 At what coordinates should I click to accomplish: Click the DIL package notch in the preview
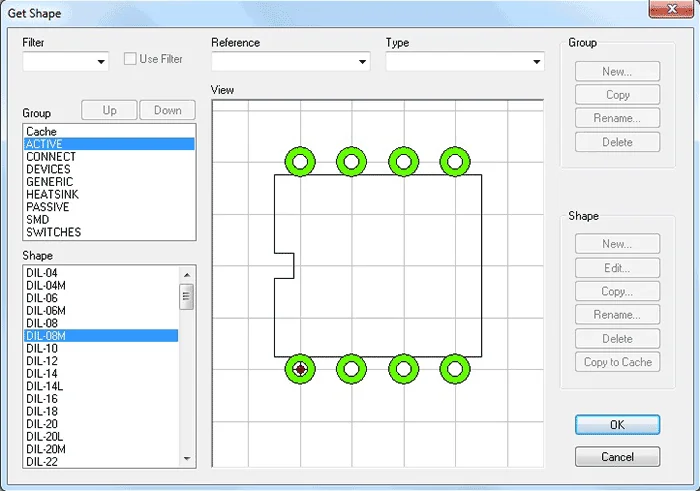[284, 266]
